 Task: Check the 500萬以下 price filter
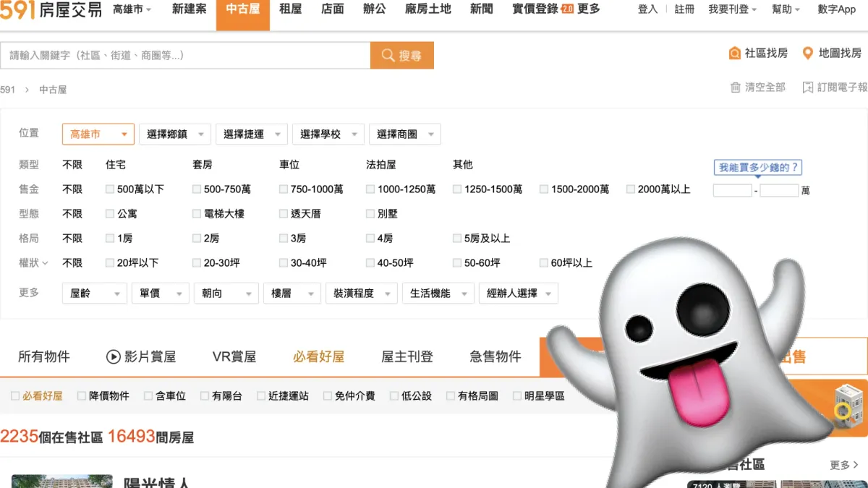coord(109,189)
